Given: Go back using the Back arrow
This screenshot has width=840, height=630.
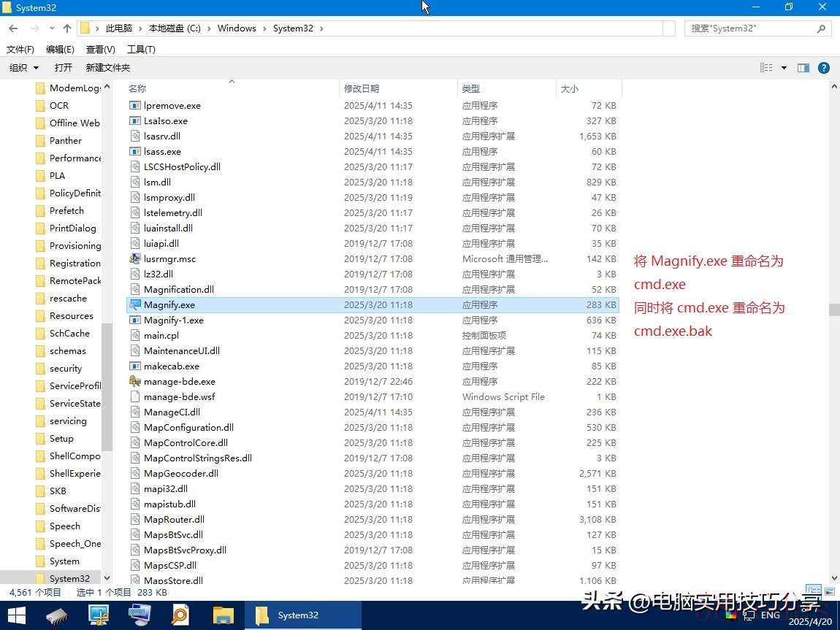Looking at the screenshot, I should pos(13,28).
